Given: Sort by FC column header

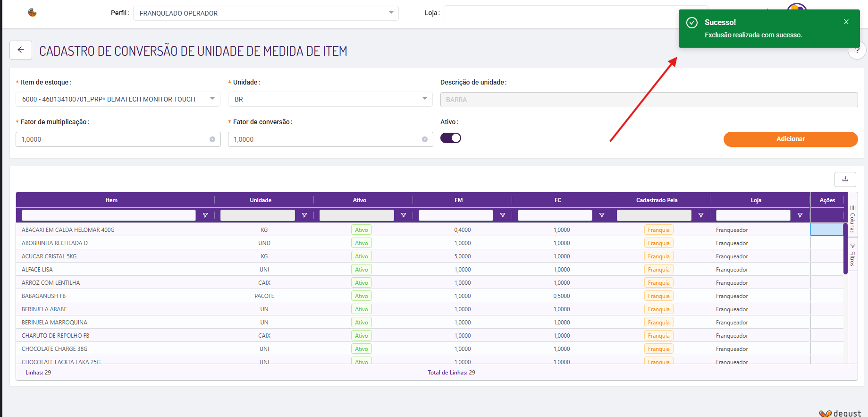Looking at the screenshot, I should (x=558, y=200).
